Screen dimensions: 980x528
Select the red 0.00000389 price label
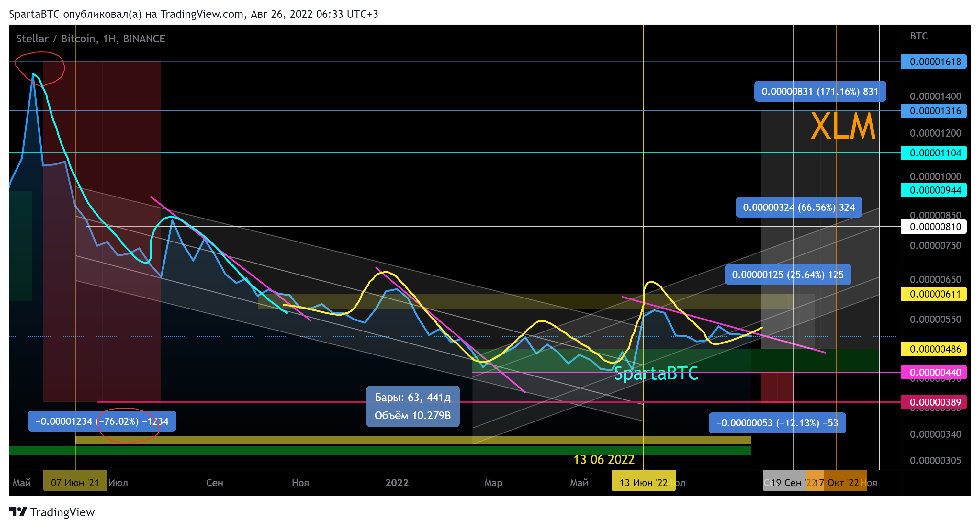click(x=934, y=402)
